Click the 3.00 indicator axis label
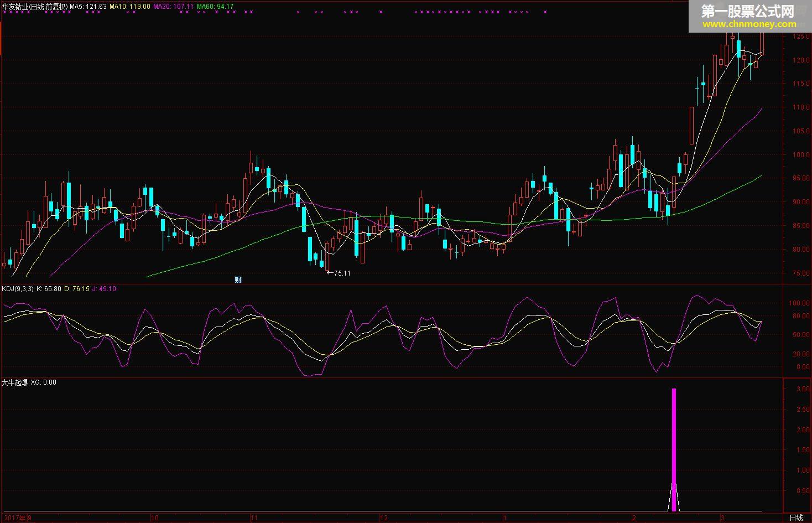This screenshot has width=812, height=523. point(803,389)
